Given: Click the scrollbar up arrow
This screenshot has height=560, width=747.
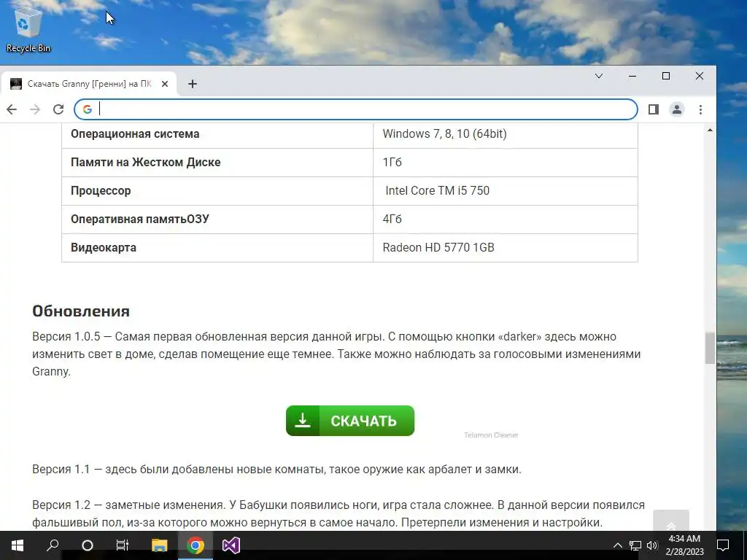Looking at the screenshot, I should (710, 130).
